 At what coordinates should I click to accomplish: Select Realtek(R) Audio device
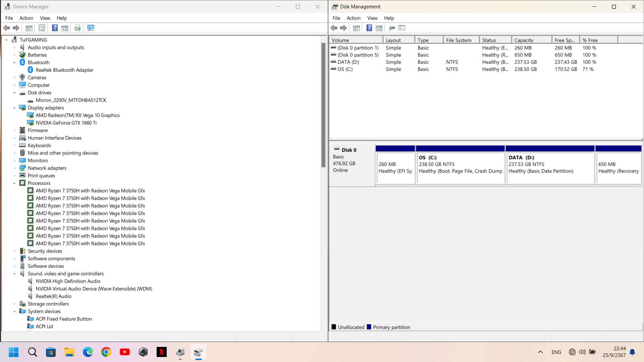click(53, 296)
